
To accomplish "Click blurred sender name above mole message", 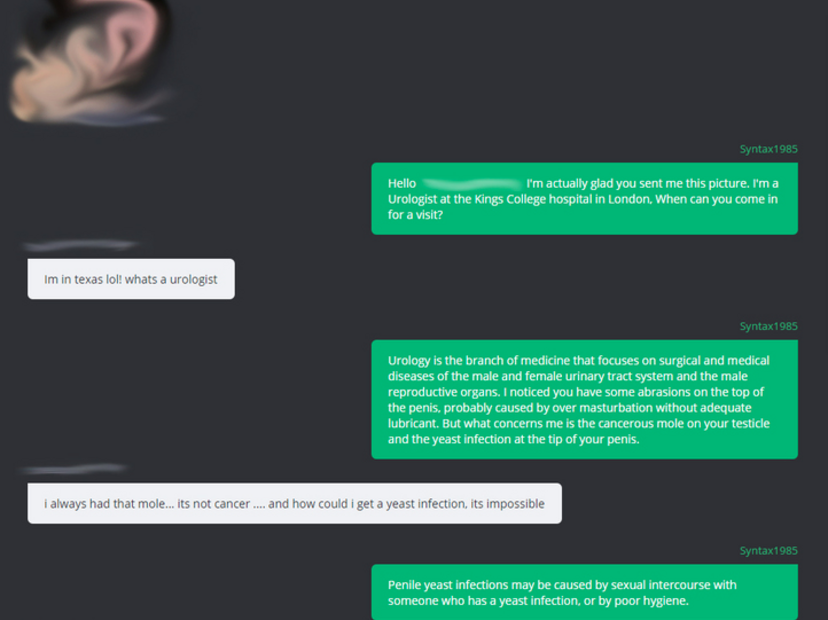I will [74, 469].
